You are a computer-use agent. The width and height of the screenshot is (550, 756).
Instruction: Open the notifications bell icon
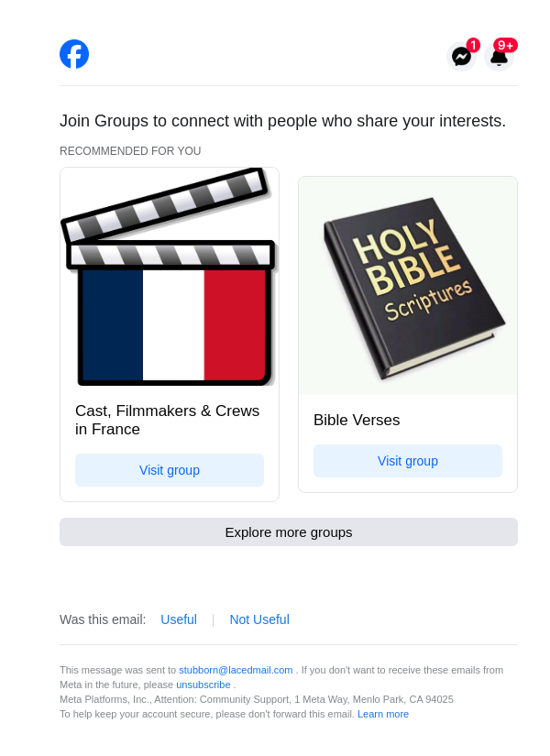tap(499, 59)
